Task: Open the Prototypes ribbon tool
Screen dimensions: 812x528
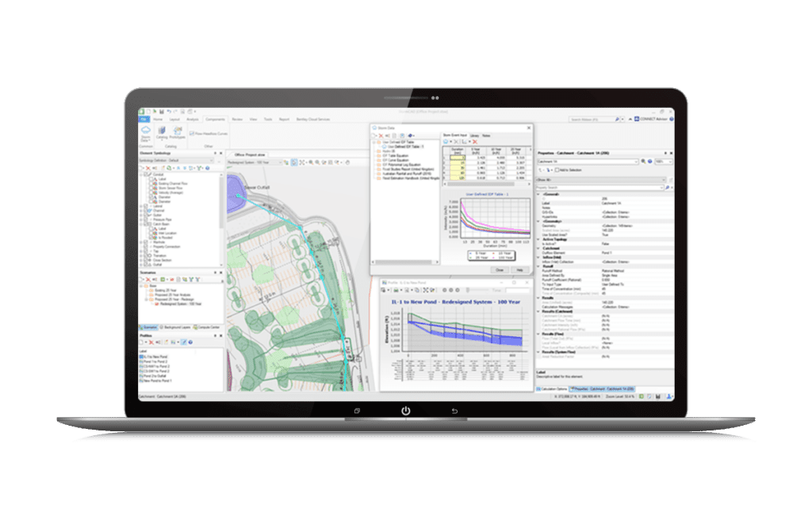Action: point(178,133)
